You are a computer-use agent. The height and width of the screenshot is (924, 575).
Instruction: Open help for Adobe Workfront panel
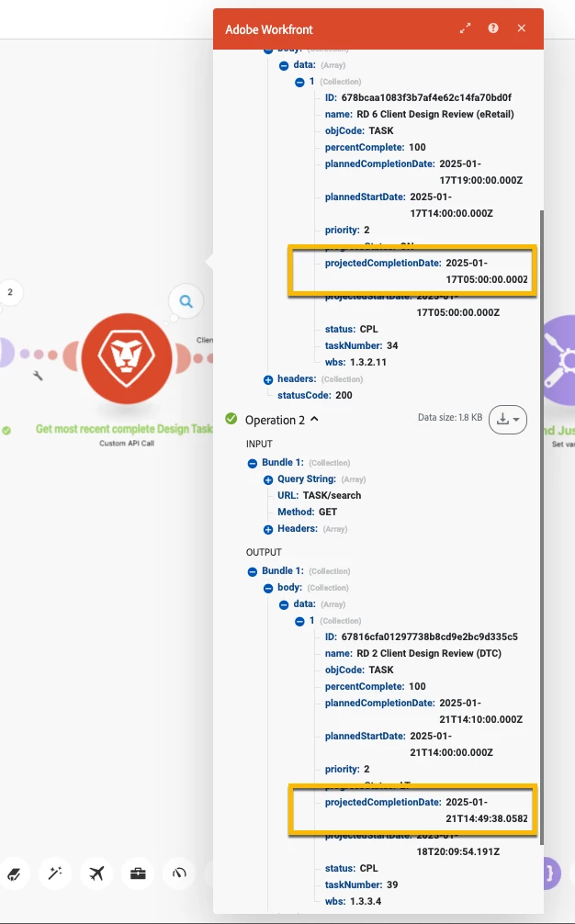(x=493, y=28)
